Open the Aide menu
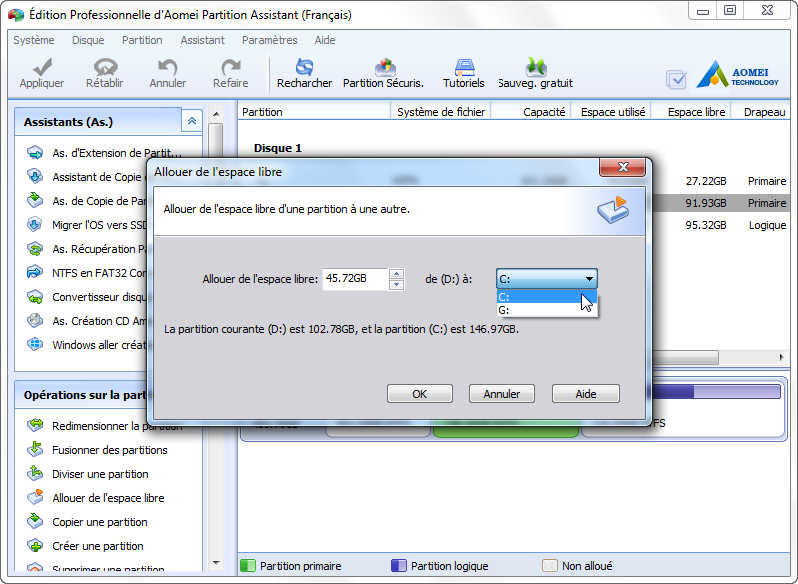Viewport: 798px width, 584px height. [x=325, y=40]
